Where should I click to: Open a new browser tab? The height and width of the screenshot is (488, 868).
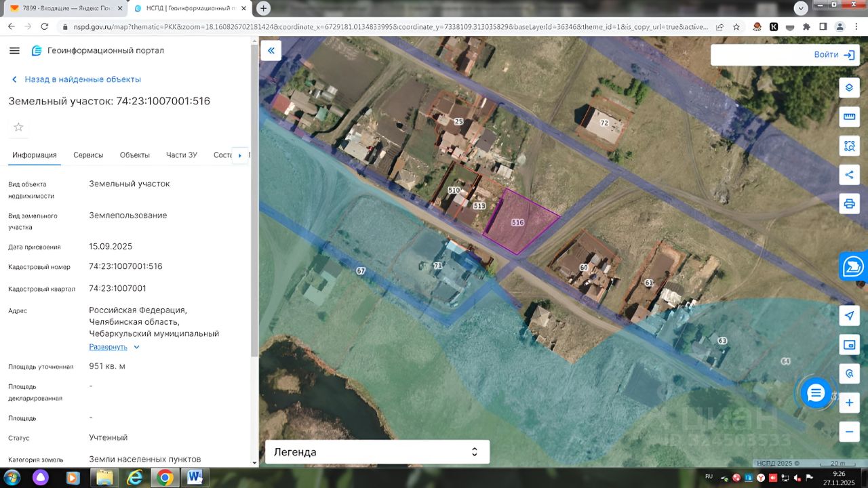coord(263,8)
